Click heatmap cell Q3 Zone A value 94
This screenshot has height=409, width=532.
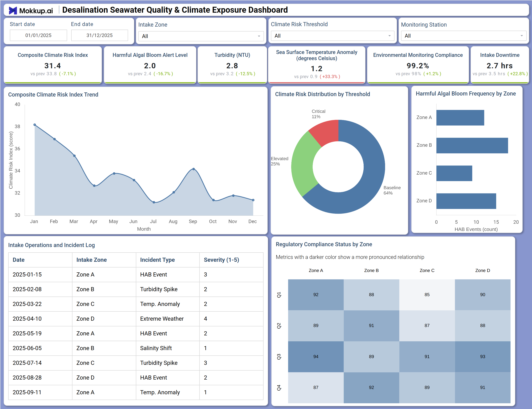point(316,356)
